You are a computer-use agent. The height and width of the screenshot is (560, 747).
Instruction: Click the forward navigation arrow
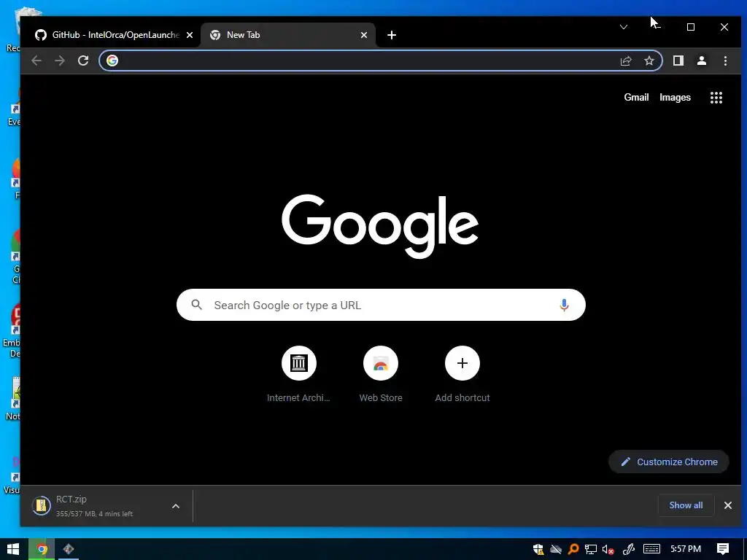click(60, 61)
